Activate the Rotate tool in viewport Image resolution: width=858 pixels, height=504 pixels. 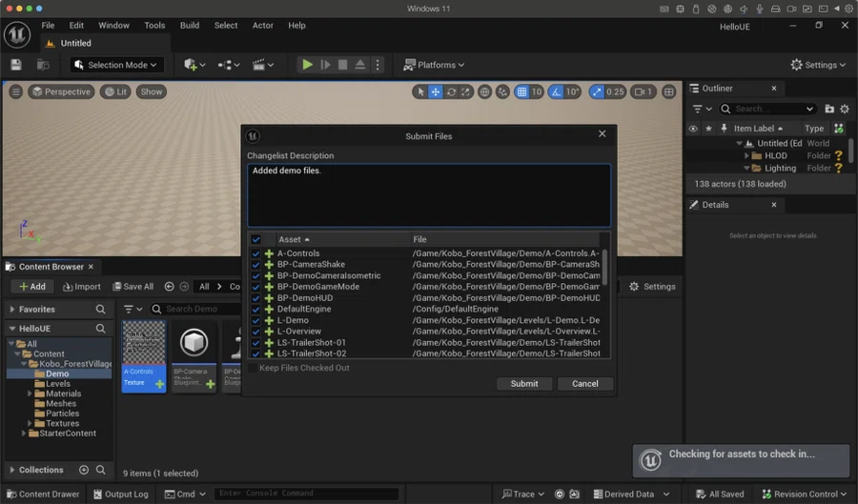(451, 91)
